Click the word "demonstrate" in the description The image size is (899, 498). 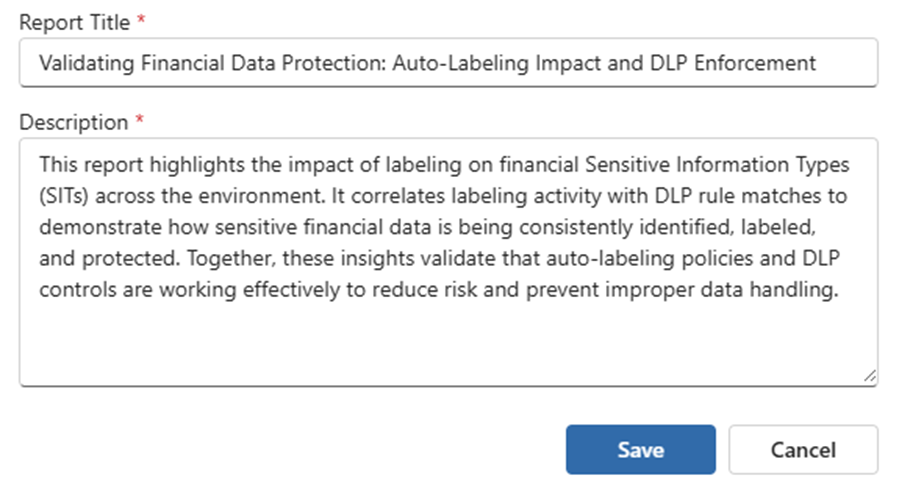pos(89,226)
